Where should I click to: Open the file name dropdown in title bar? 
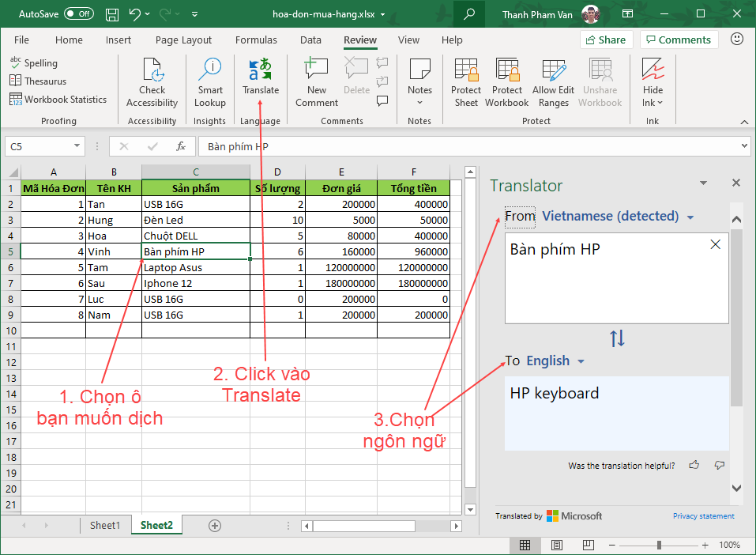(383, 14)
